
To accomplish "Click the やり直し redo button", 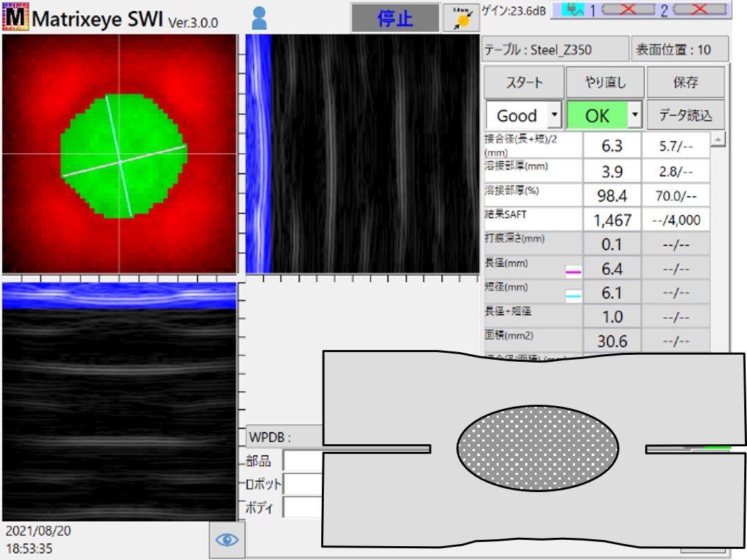I will tap(605, 82).
